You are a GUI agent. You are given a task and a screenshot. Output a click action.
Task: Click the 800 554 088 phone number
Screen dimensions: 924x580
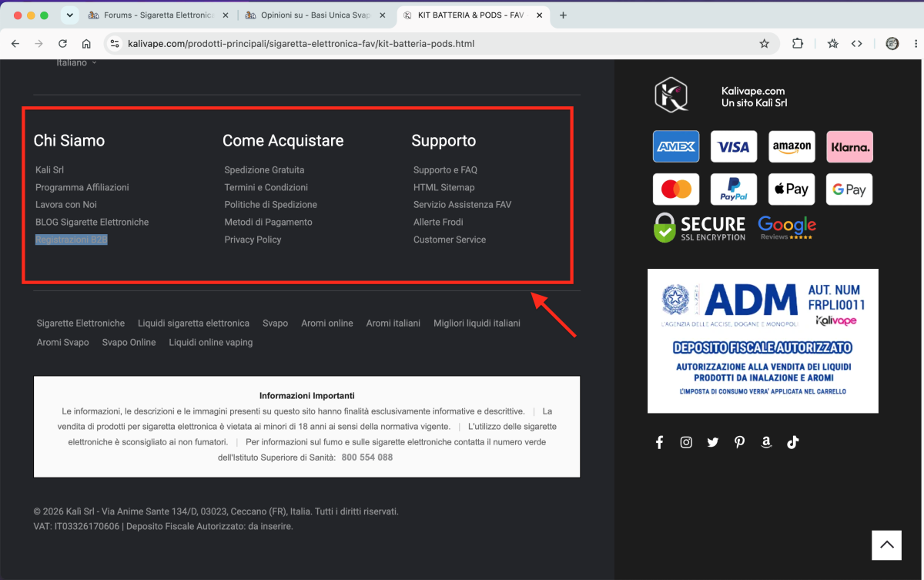tap(367, 458)
